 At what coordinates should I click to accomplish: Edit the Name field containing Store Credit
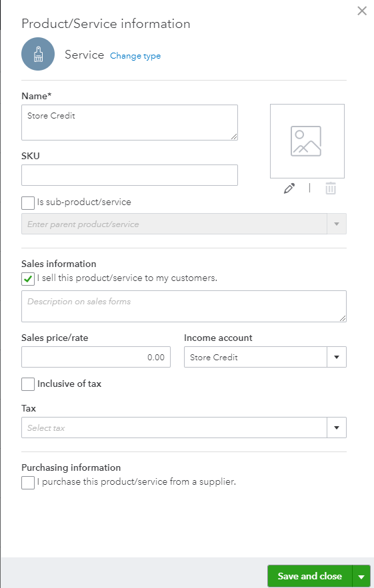tap(129, 123)
